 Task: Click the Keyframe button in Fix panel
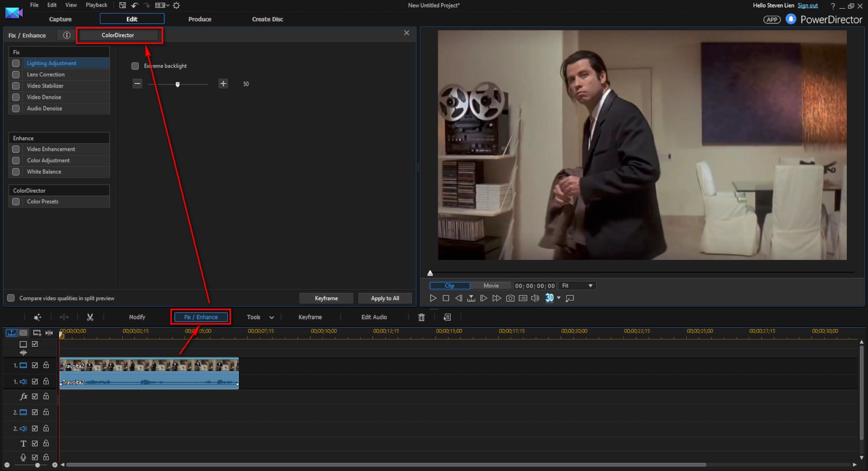click(x=327, y=298)
